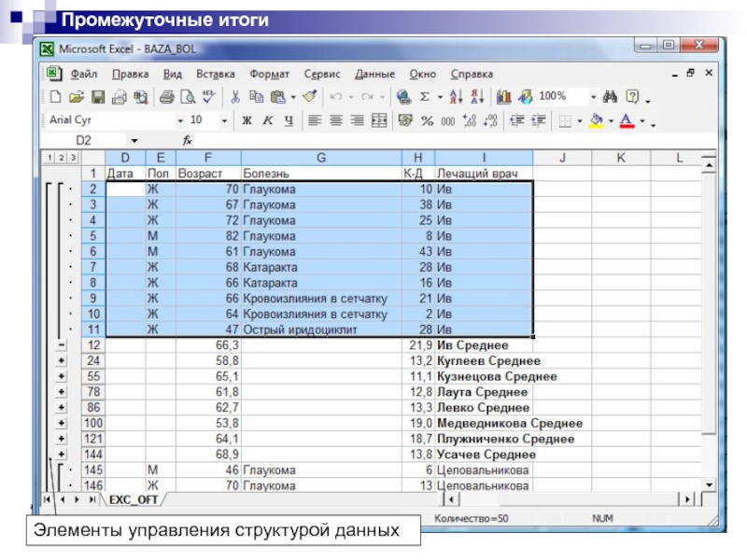This screenshot has width=747, height=560.
Task: Toggle italic formatting (К) button
Action: [x=268, y=120]
